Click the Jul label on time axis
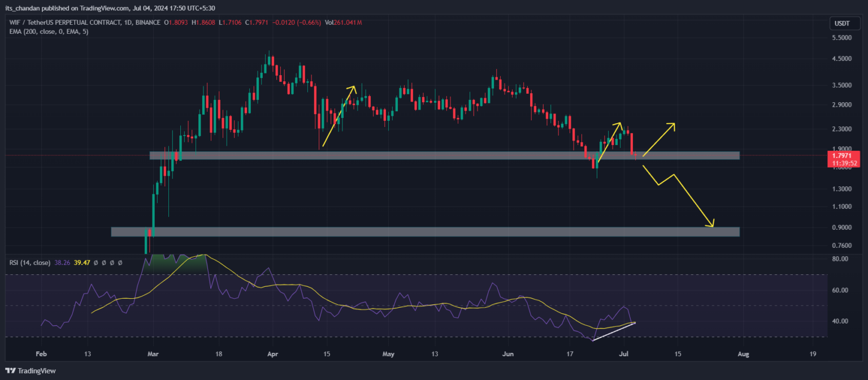This screenshot has height=380, width=868. click(623, 354)
